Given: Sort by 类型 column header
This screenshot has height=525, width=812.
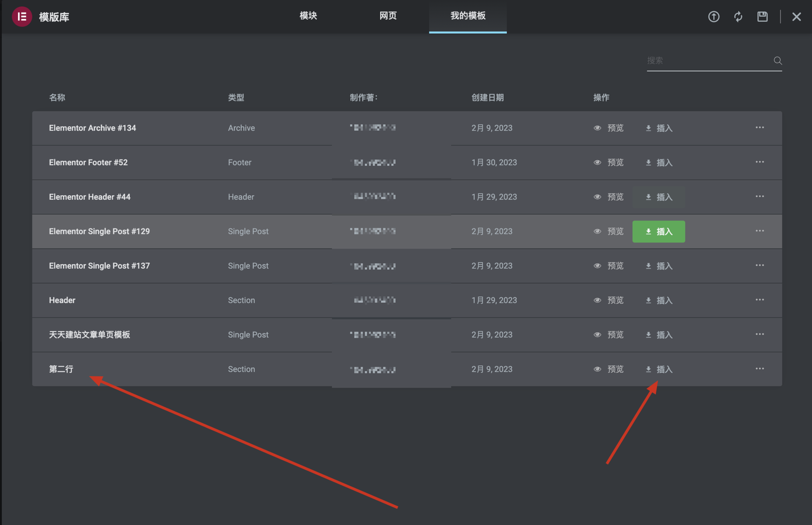Looking at the screenshot, I should [236, 98].
